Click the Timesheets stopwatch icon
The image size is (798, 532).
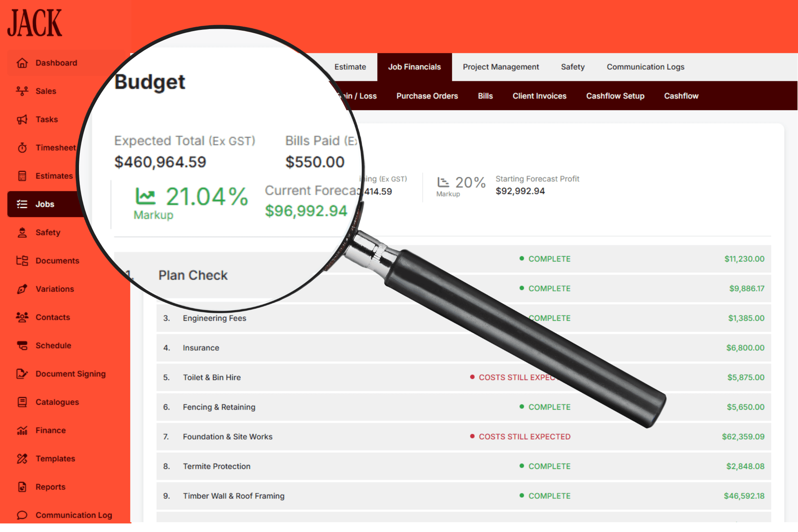[x=22, y=147]
